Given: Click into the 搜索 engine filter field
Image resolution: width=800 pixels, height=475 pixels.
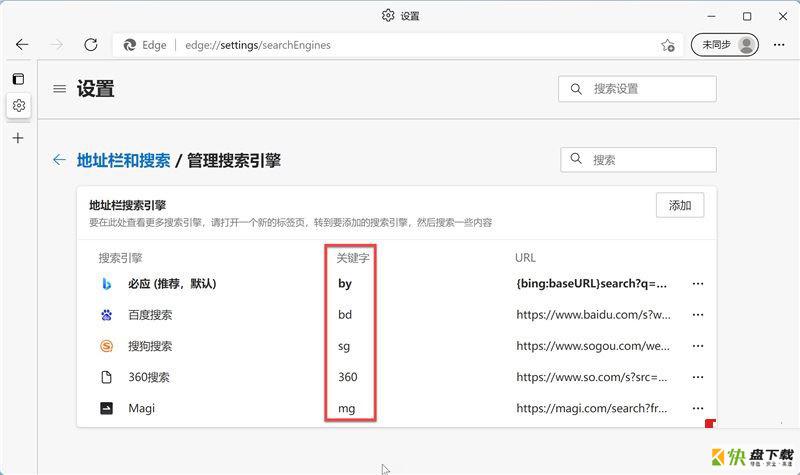Looking at the screenshot, I should [x=638, y=160].
